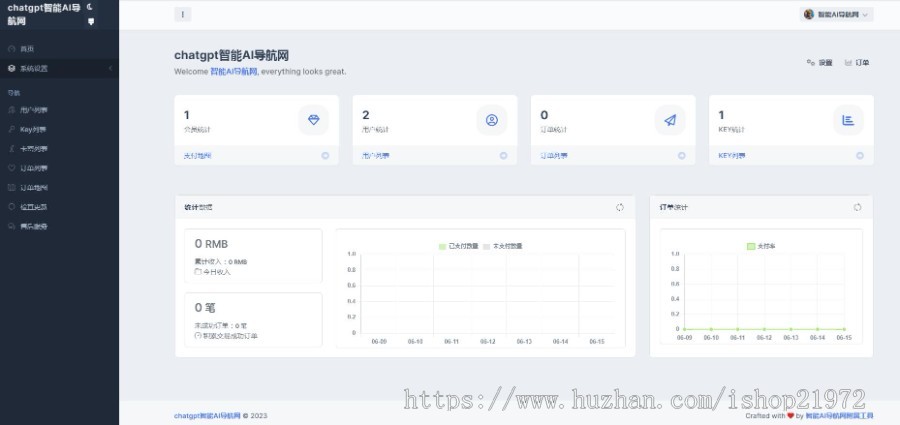This screenshot has height=425, width=900.
Task: Toggle the grey legend swatch in the left chart
Action: (x=487, y=246)
